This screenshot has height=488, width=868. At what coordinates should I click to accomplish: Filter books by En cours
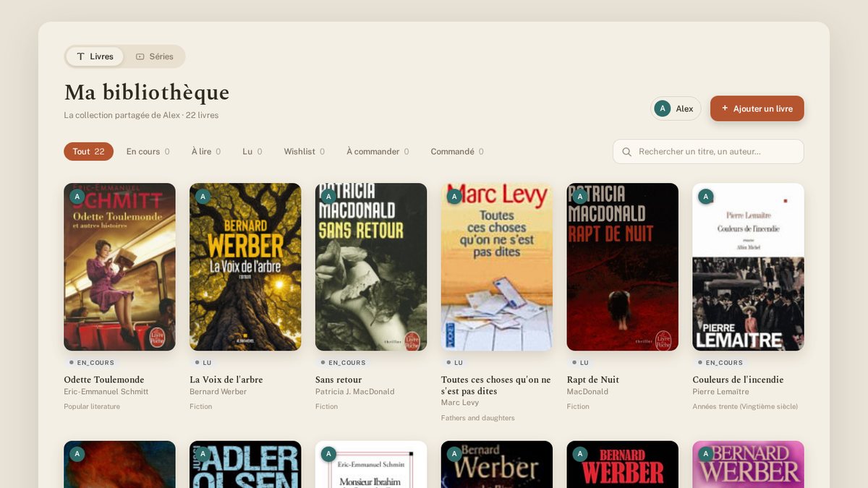148,151
